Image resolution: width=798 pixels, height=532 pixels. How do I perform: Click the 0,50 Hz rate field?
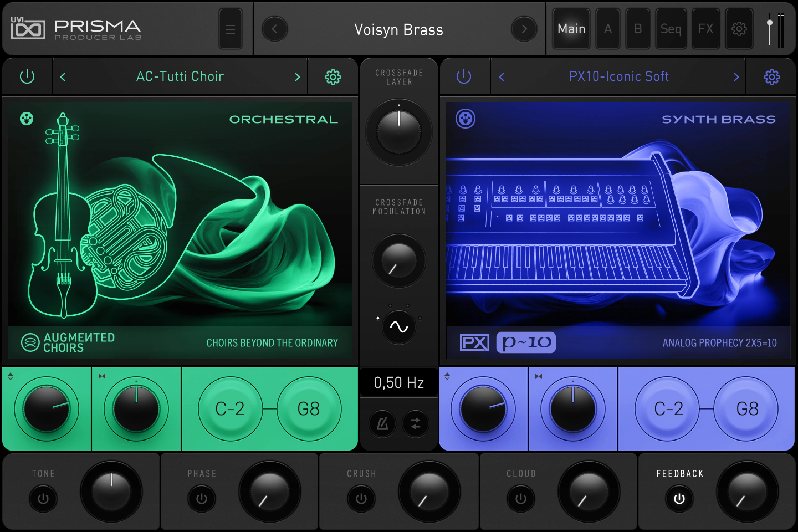[x=399, y=382]
